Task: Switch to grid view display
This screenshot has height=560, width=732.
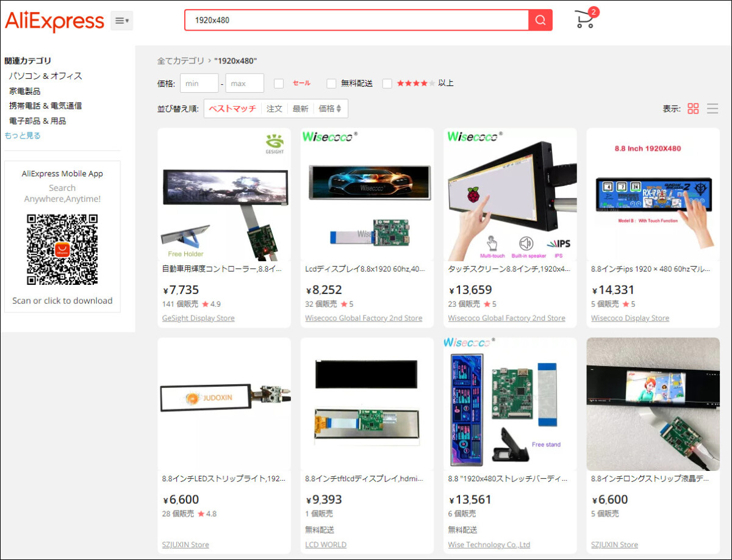Action: point(693,109)
